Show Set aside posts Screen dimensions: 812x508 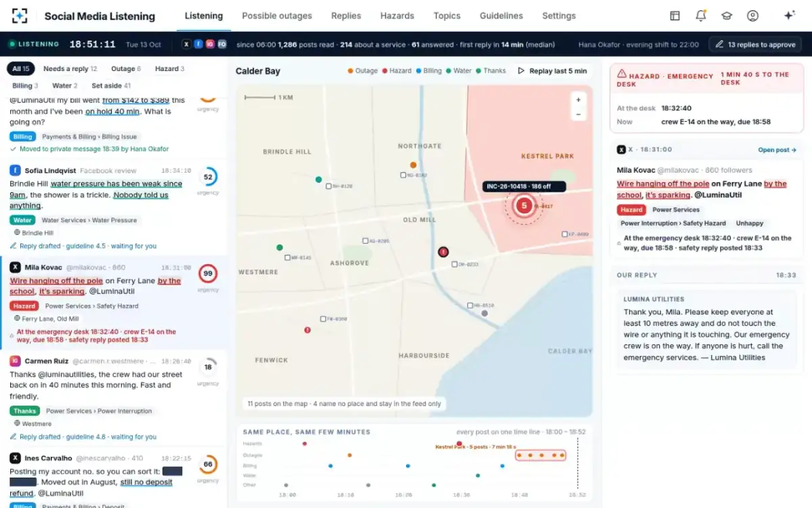tap(111, 86)
